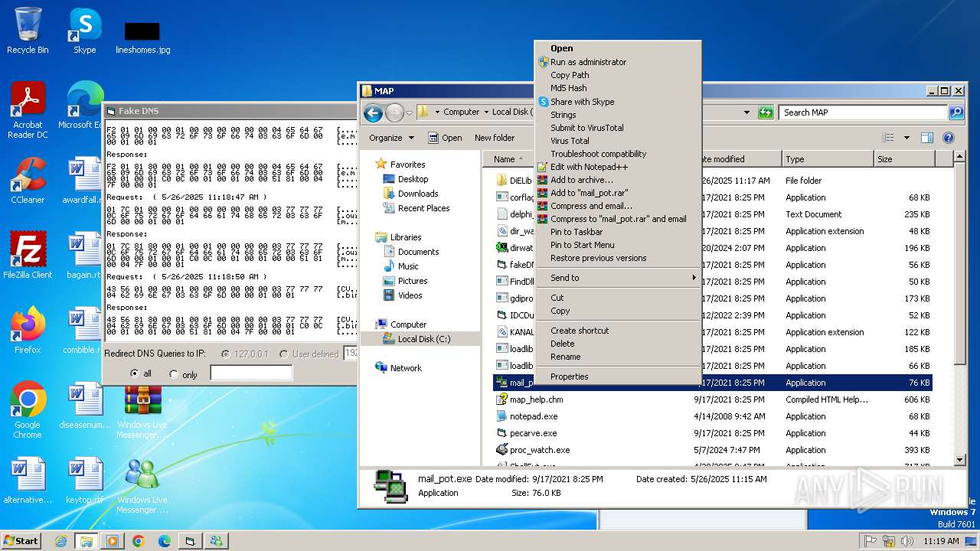The image size is (980, 551).
Task: Open the Organize dropdown menu
Action: (x=391, y=138)
